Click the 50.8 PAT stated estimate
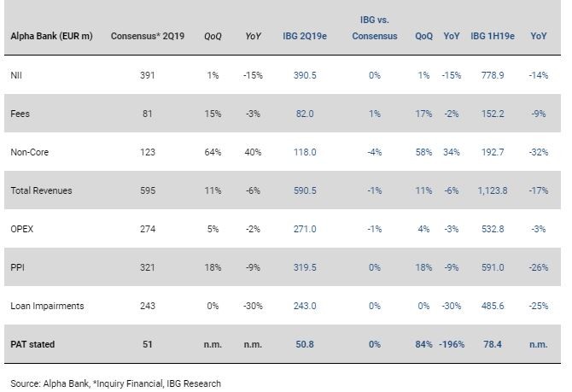 305,344
